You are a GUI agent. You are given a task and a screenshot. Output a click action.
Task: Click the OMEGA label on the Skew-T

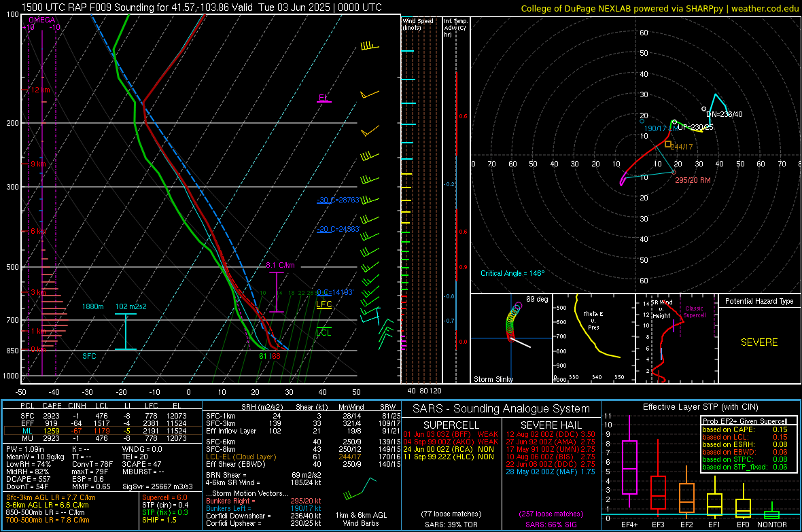click(42, 20)
